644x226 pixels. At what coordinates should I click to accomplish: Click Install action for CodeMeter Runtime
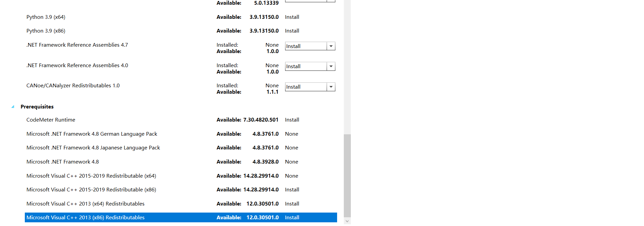pos(292,120)
